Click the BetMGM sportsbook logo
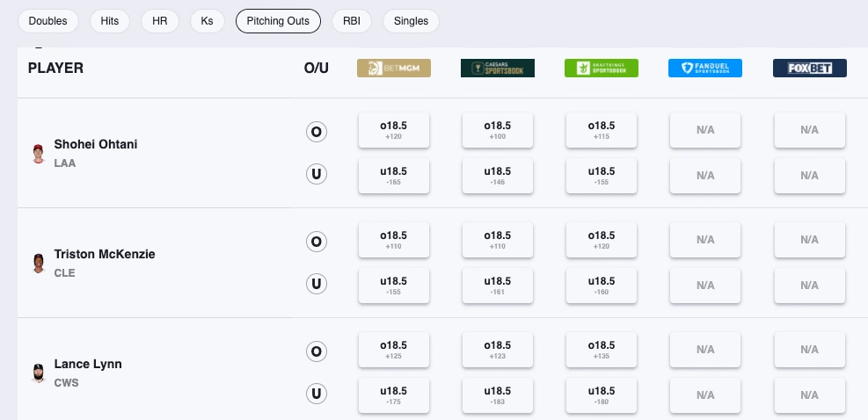The image size is (868, 420). click(x=394, y=68)
